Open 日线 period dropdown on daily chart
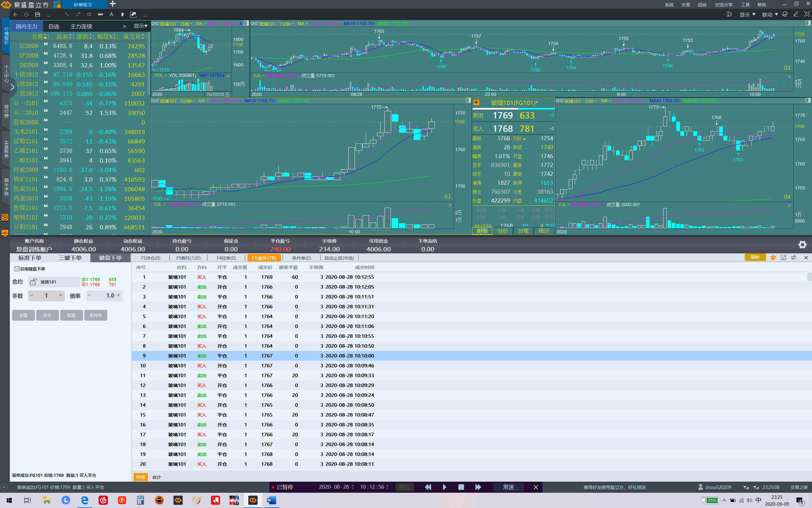Image resolution: width=812 pixels, height=508 pixels. tap(186, 24)
